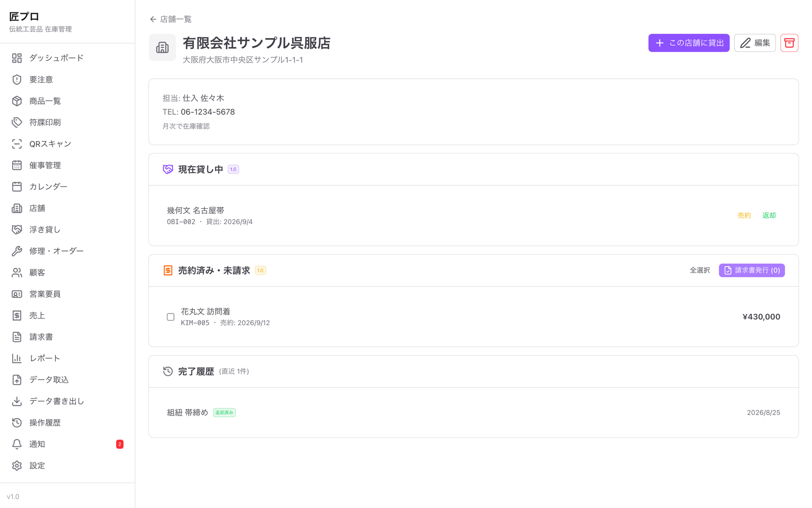
Task: Open the 設定 sidebar label
Action: pyautogui.click(x=37, y=465)
